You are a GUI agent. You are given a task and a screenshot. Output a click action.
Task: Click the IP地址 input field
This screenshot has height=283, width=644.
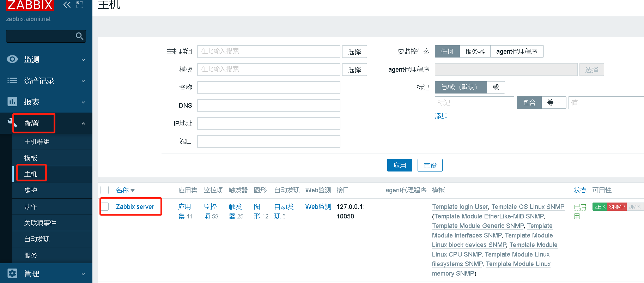269,124
